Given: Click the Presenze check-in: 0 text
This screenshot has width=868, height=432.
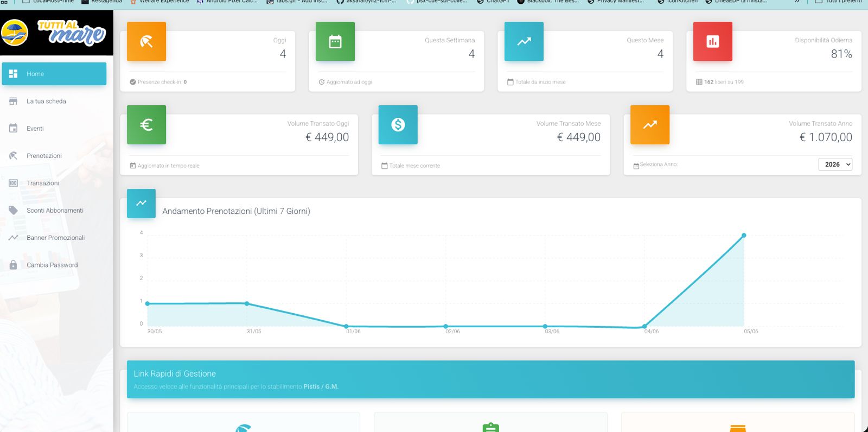Looking at the screenshot, I should [x=162, y=82].
